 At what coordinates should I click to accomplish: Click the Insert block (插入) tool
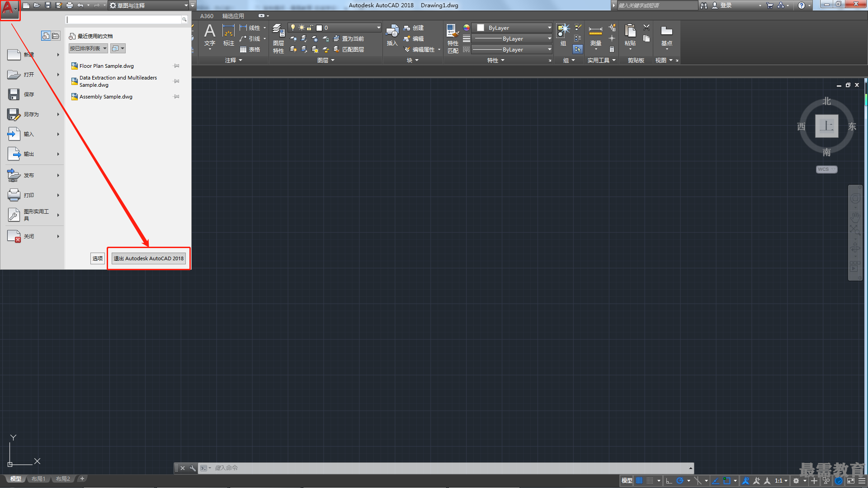click(392, 36)
